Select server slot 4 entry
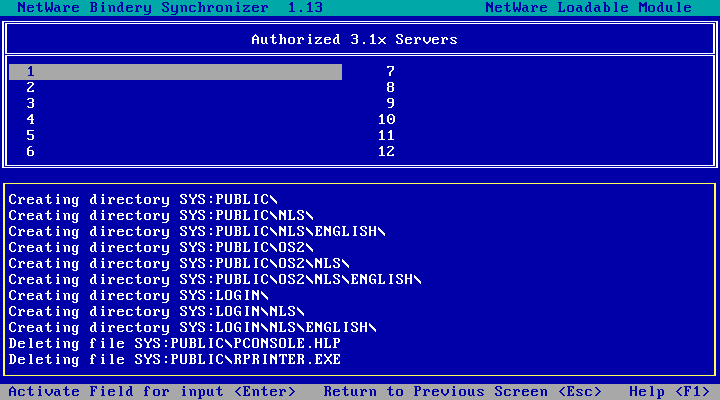This screenshot has width=720, height=400. pyautogui.click(x=30, y=119)
